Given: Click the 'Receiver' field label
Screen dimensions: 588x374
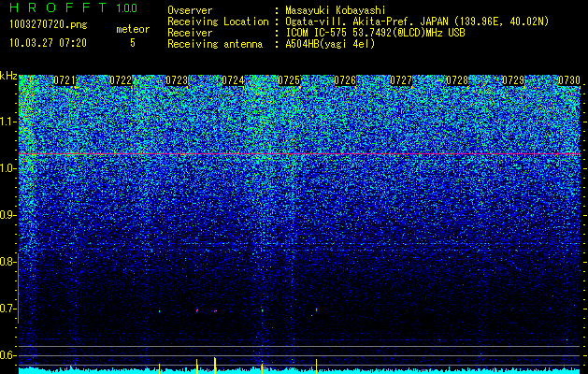Looking at the screenshot, I should pos(190,33).
